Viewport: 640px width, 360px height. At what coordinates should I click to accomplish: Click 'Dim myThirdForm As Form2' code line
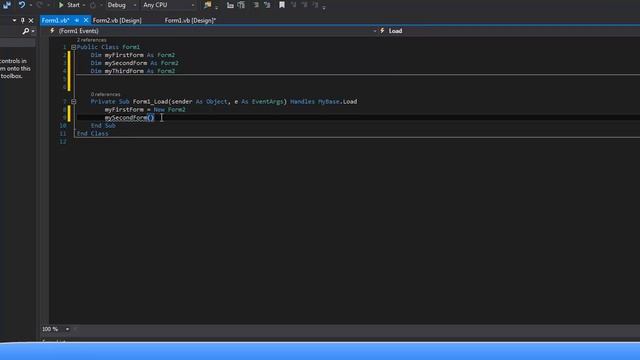pos(133,71)
